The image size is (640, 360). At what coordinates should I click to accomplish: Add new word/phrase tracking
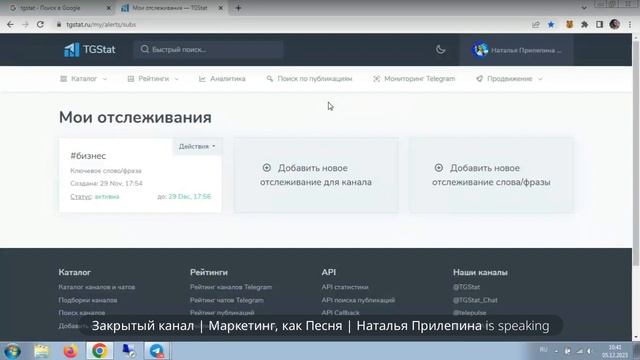[491, 175]
